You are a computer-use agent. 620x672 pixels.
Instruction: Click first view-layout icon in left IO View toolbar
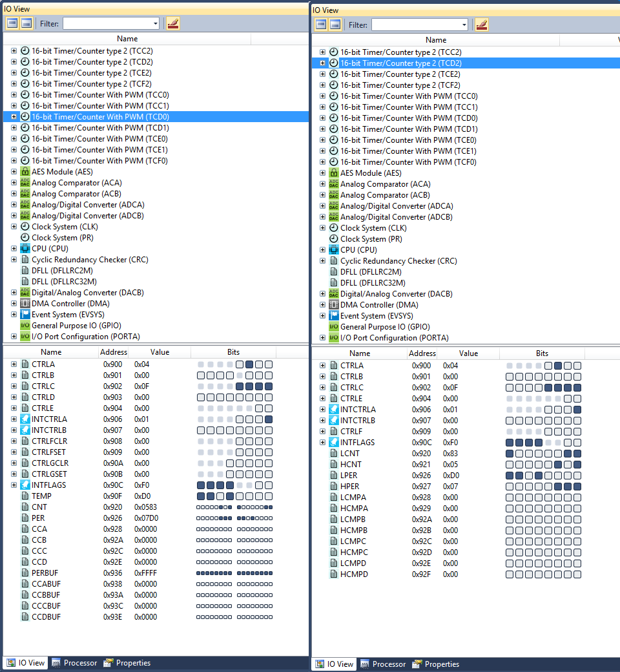tap(12, 23)
